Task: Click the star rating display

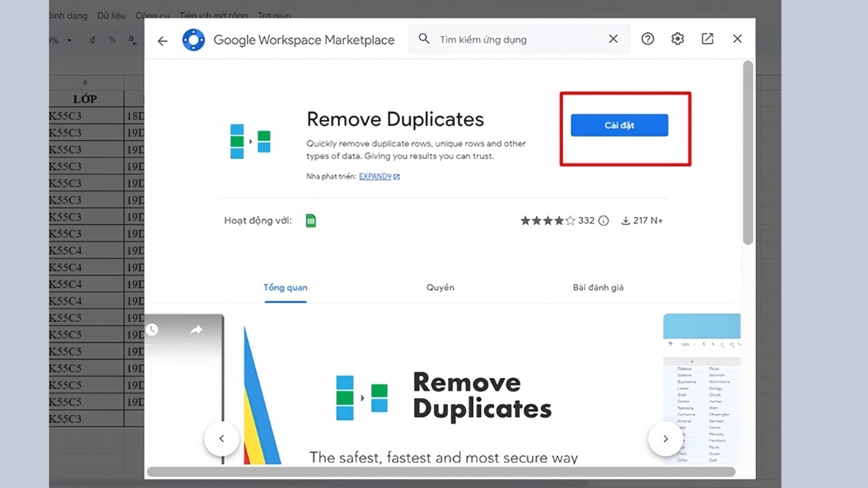Action: click(548, 221)
